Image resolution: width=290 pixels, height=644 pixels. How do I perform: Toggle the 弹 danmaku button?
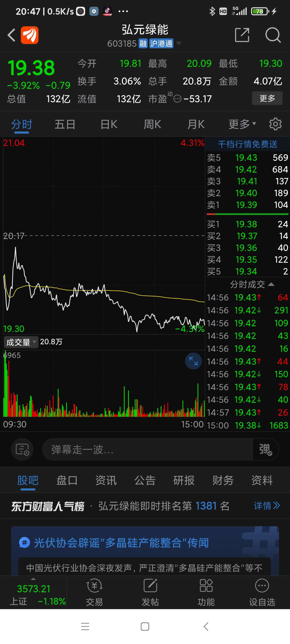coord(266,449)
